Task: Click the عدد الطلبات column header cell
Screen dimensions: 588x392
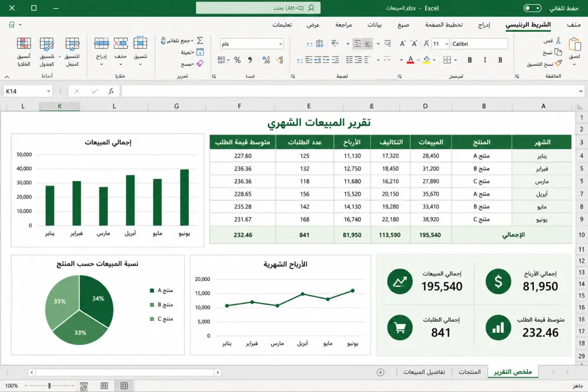Action: click(x=305, y=142)
